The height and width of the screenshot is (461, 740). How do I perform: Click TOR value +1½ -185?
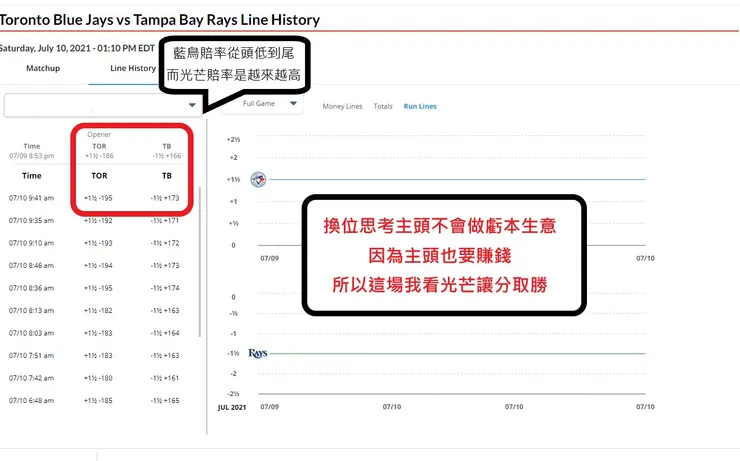(x=98, y=400)
